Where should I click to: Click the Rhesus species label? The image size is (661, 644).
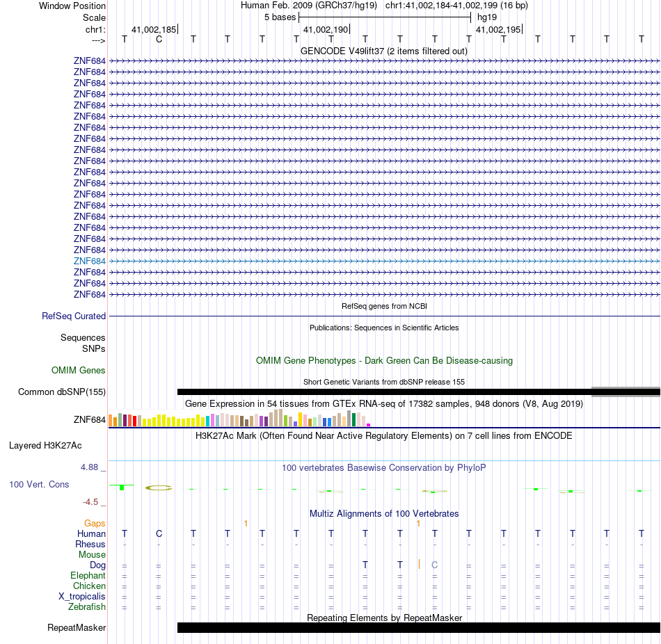tap(90, 545)
